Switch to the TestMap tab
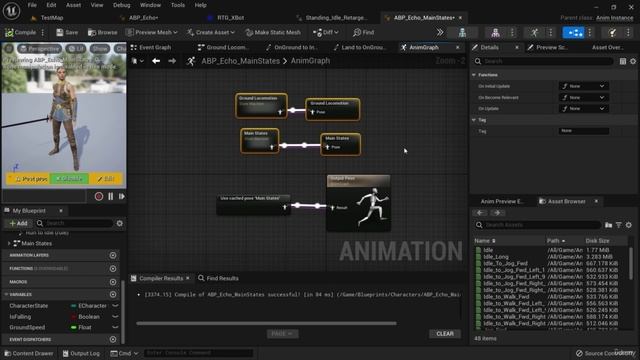This screenshot has height=360, width=640. pos(51,18)
